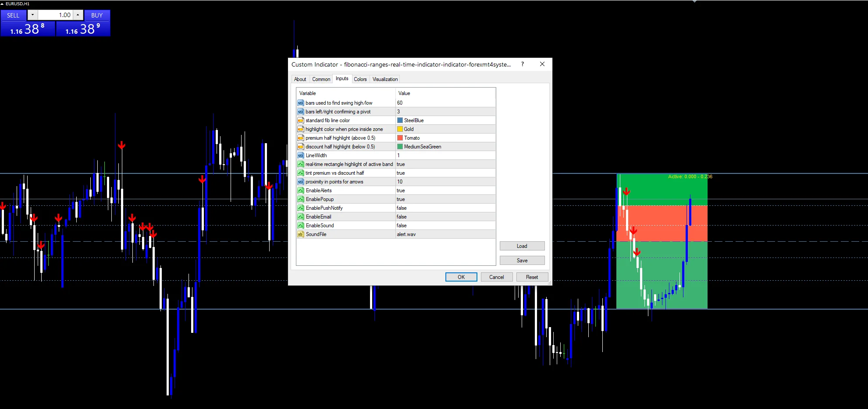Viewport: 868px width, 409px height.
Task: Open the Common tab
Action: point(321,79)
